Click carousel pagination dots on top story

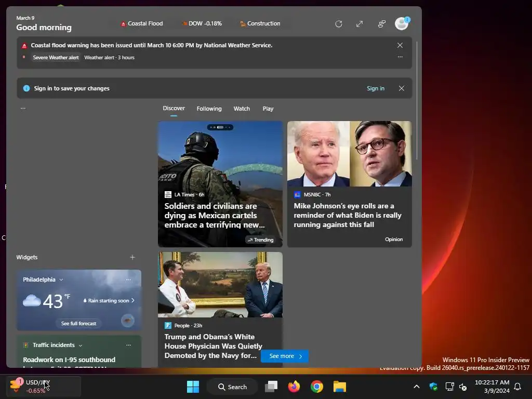[x=220, y=127]
